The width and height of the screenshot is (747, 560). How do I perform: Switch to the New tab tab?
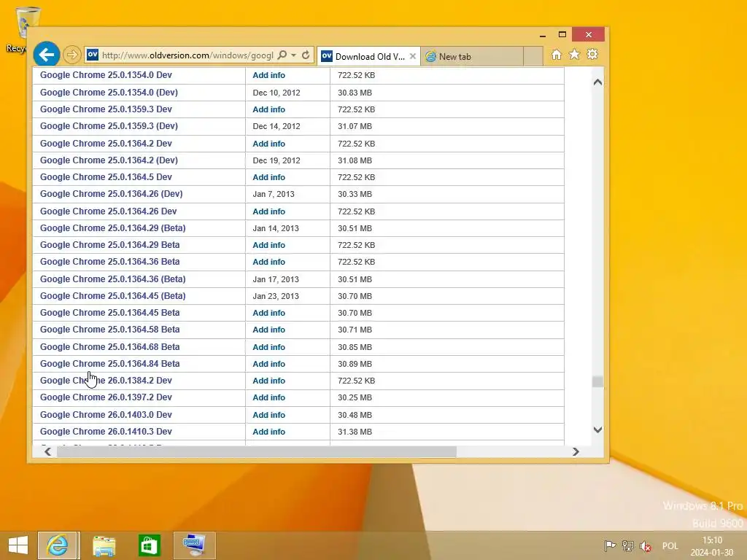472,56
